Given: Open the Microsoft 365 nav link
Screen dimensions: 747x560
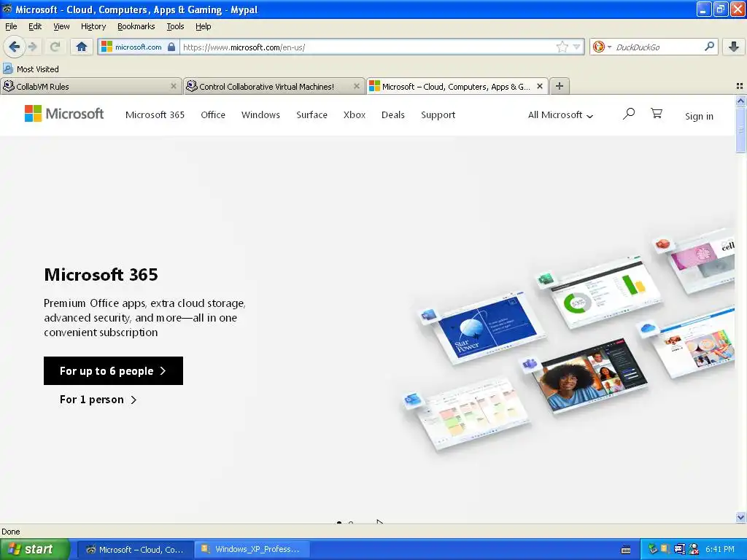Looking at the screenshot, I should click(155, 114).
